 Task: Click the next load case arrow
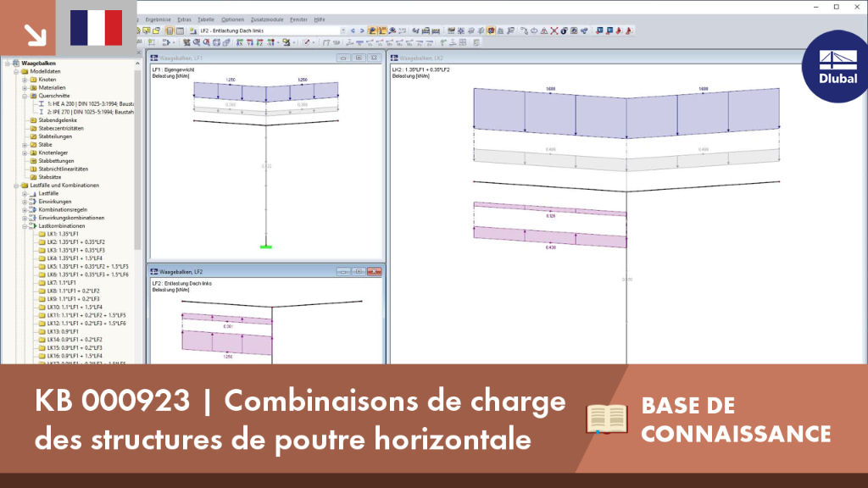point(362,31)
